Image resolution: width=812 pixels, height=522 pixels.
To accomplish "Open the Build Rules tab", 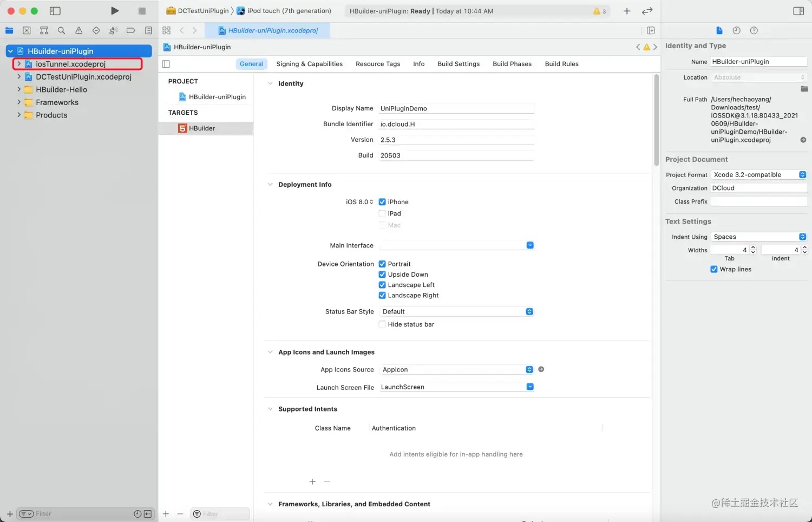I will coord(561,64).
